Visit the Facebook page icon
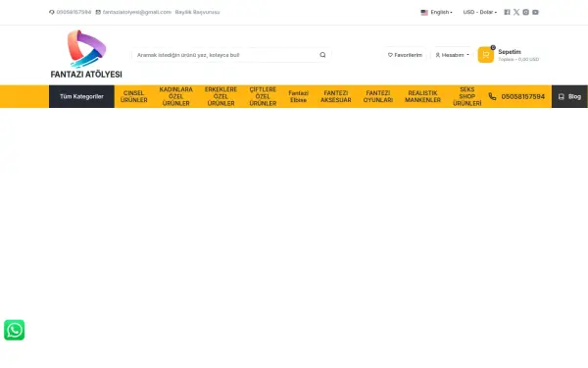588x368 pixels. click(x=507, y=12)
